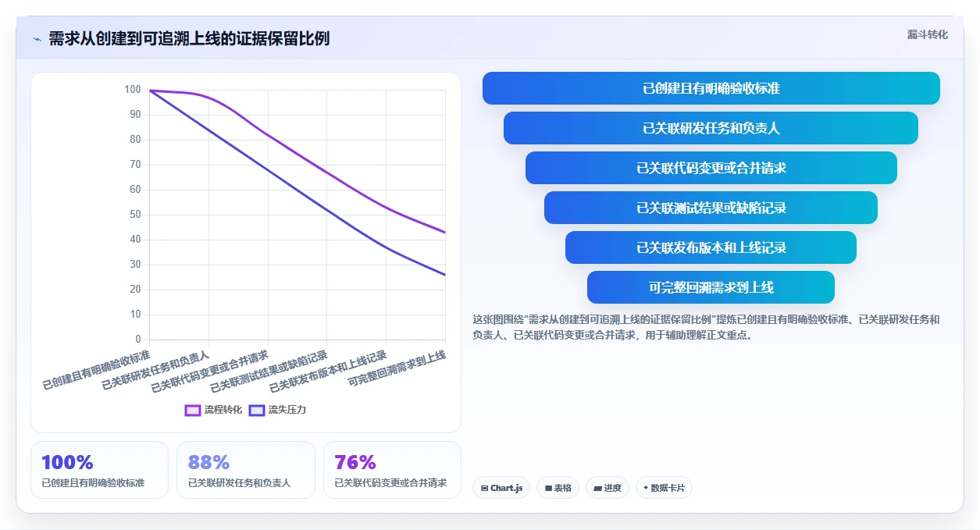The height and width of the screenshot is (530, 980).
Task: Click the pulse icon beside the title
Action: point(37,39)
